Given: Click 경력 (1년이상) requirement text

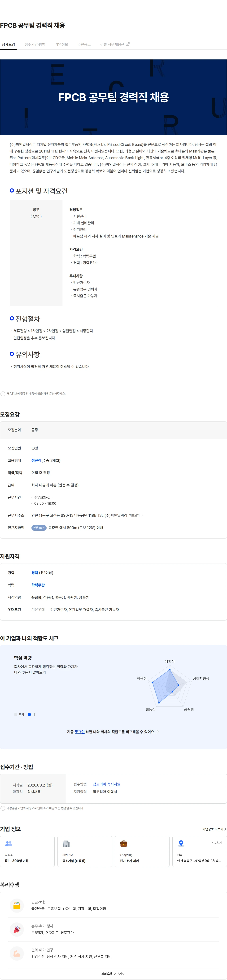Looking at the screenshot, I should (42, 573).
